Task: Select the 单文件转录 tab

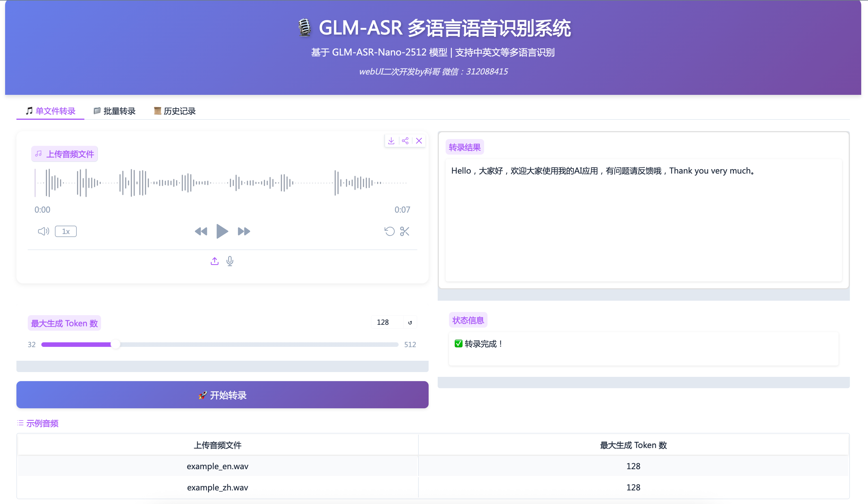Action: pos(51,111)
